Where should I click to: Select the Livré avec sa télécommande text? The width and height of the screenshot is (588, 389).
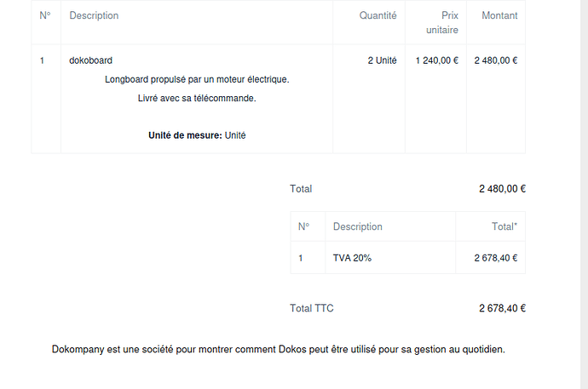tap(197, 98)
